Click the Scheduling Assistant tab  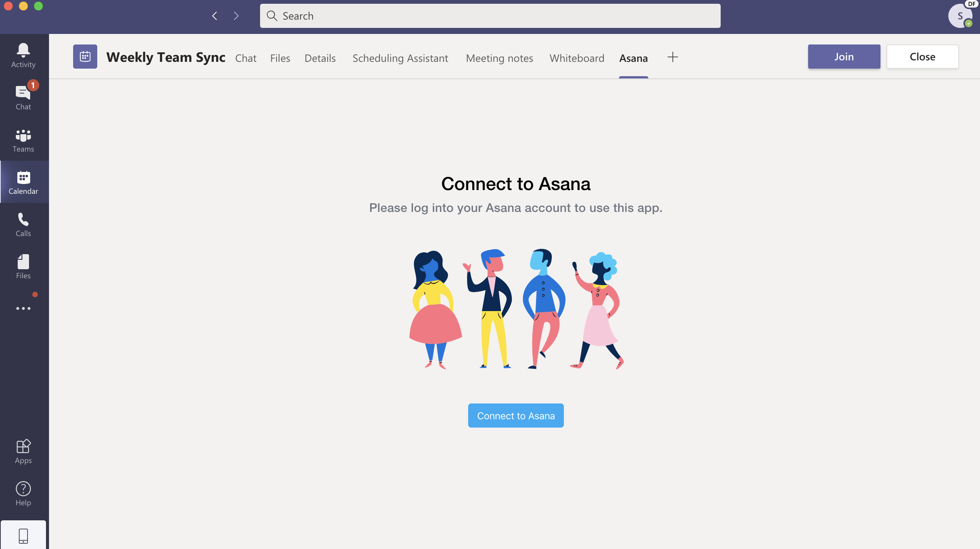[400, 57]
